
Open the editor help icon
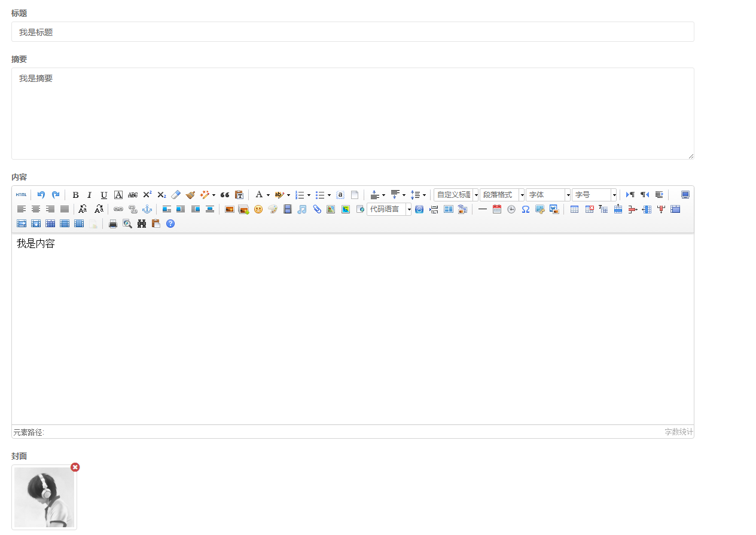(170, 224)
